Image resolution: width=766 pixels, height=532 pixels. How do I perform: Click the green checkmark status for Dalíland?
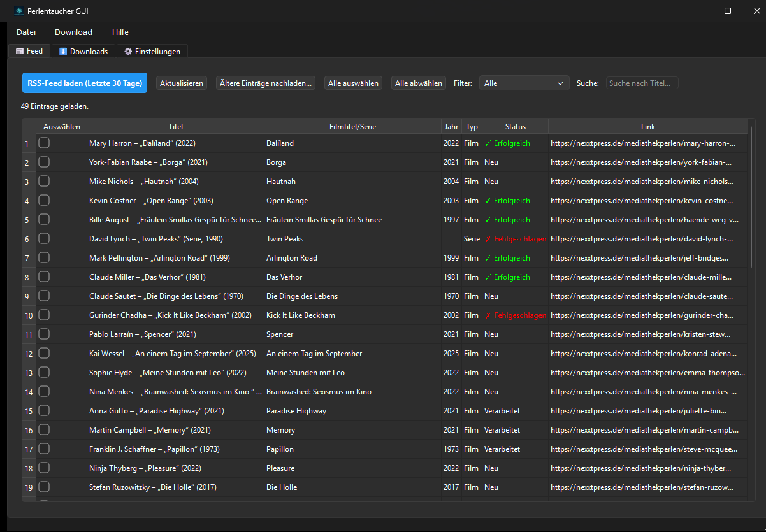point(488,143)
